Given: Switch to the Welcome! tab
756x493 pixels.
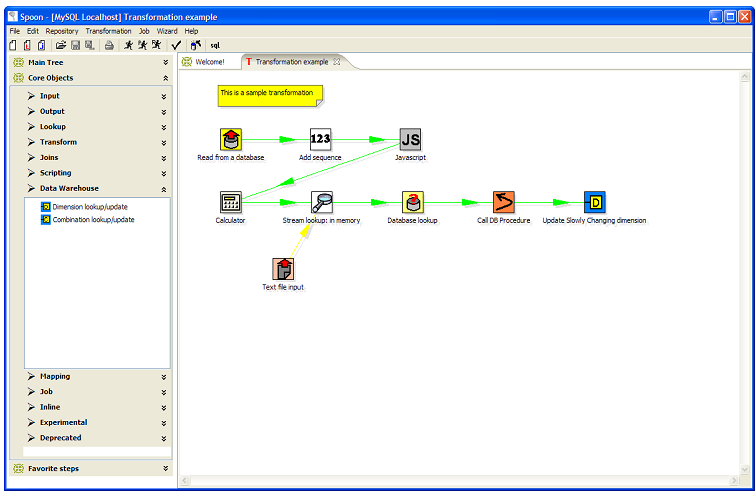Looking at the screenshot, I should (x=210, y=62).
